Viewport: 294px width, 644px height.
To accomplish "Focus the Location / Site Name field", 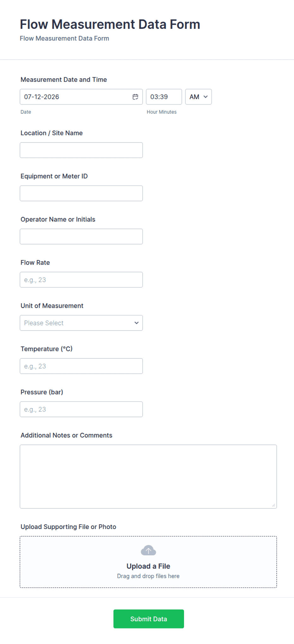I will pyautogui.click(x=81, y=150).
